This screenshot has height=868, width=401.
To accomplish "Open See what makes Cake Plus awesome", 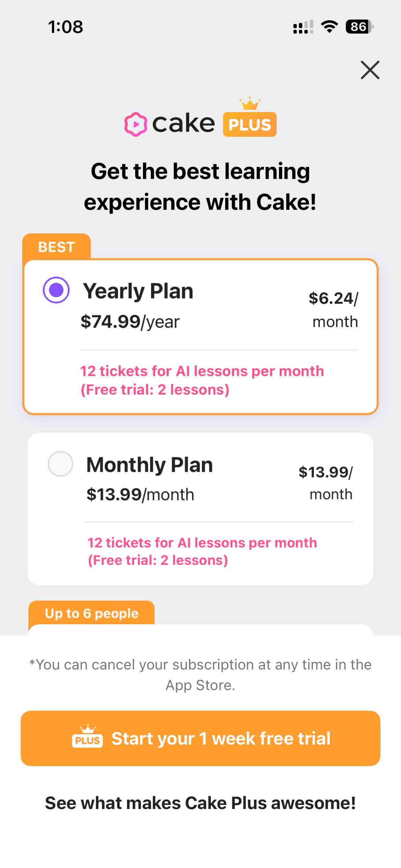I will tap(200, 803).
